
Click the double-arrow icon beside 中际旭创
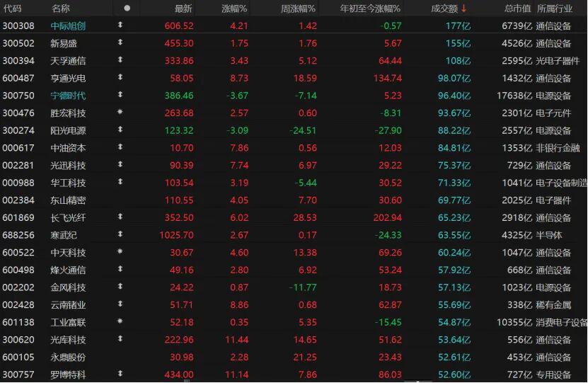pos(120,25)
